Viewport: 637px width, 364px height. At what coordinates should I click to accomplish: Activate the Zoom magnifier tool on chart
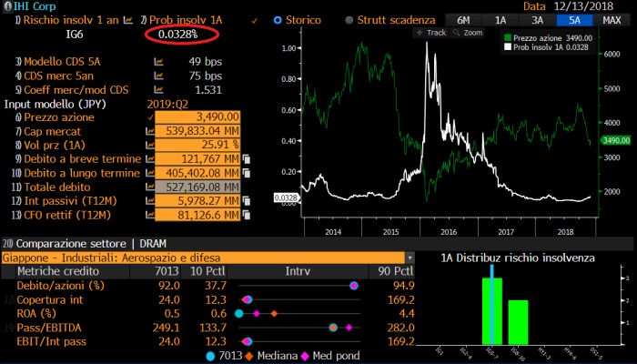[x=468, y=32]
